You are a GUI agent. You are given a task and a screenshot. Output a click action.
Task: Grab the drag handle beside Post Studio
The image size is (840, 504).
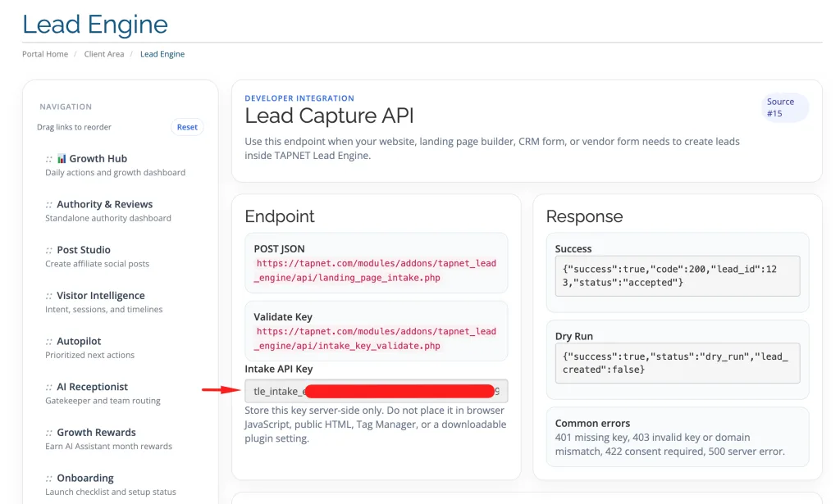tap(48, 251)
